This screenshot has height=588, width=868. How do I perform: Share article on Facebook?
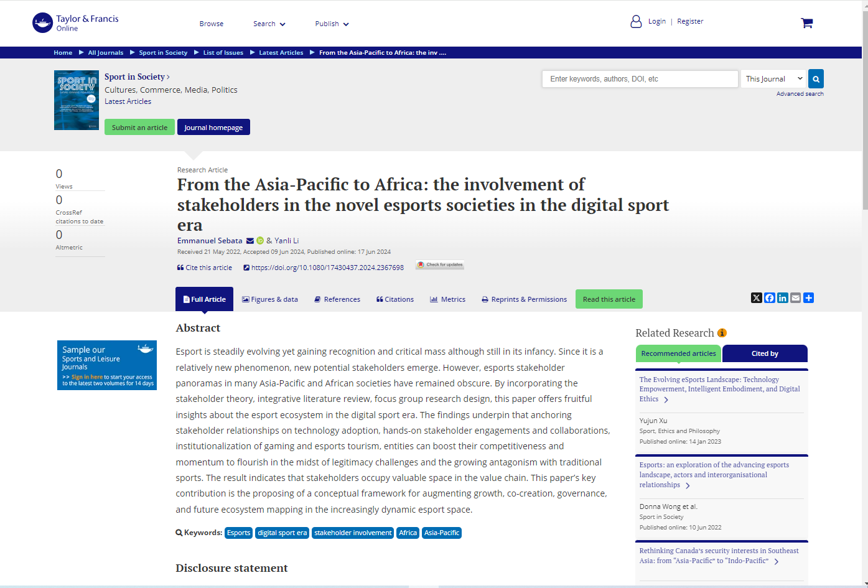pos(770,298)
